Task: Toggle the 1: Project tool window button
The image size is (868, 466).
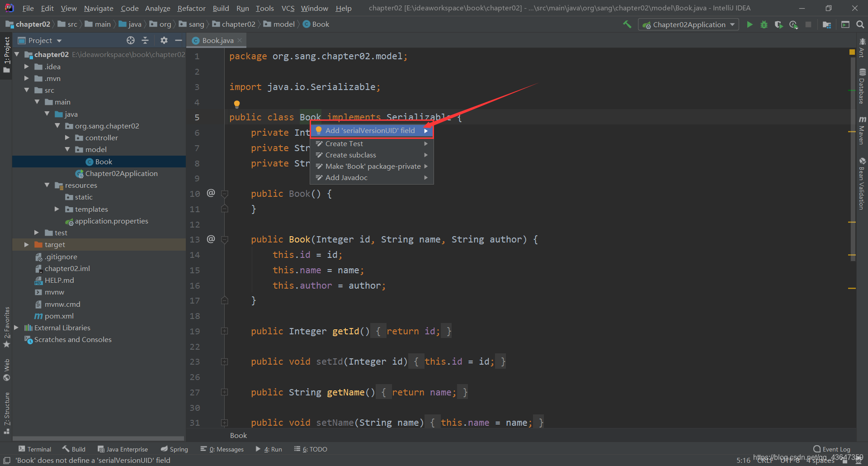Action: (6, 55)
